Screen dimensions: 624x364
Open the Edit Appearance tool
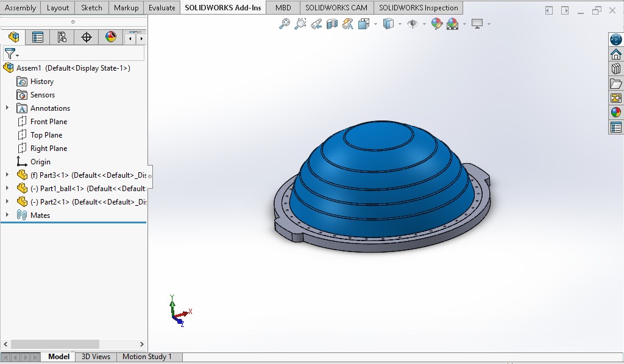436,24
